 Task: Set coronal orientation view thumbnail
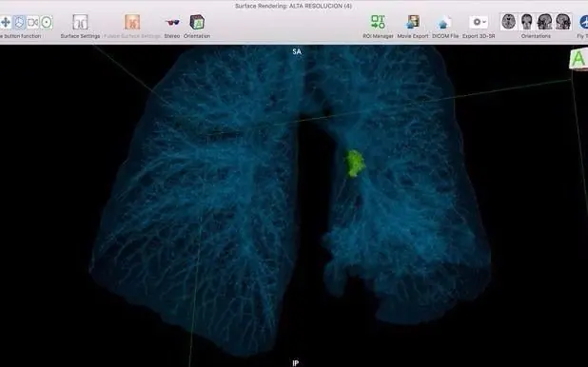click(527, 22)
